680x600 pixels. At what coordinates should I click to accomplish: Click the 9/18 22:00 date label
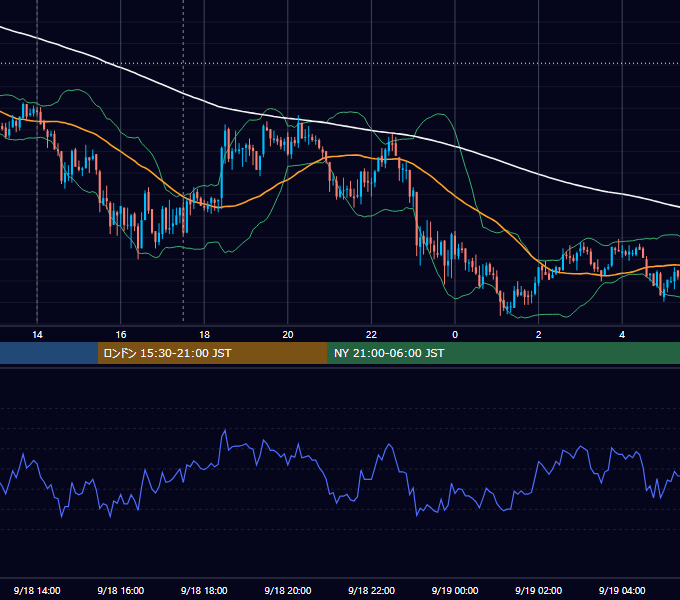(x=371, y=590)
